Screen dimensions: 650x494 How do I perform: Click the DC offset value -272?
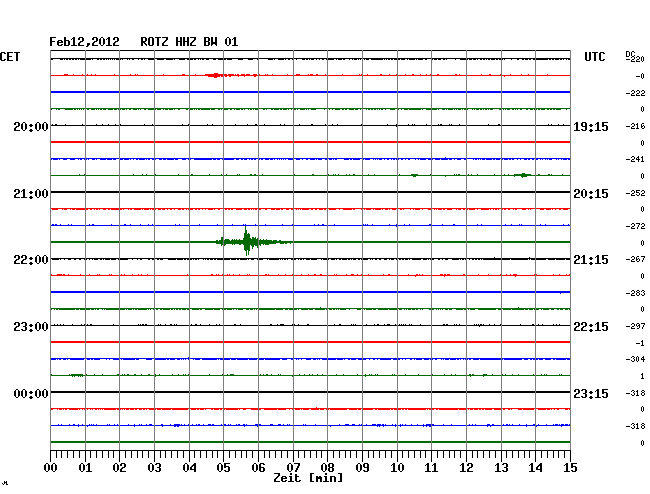[x=635, y=226]
